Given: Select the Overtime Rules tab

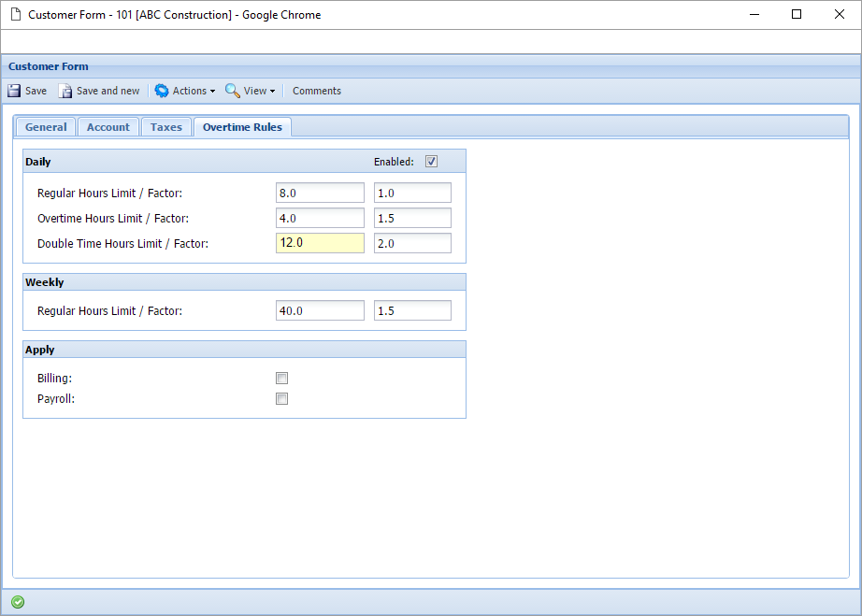Looking at the screenshot, I should (242, 127).
